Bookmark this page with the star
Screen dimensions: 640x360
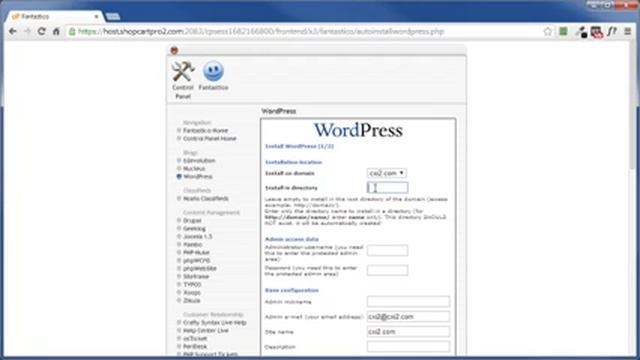click(548, 31)
